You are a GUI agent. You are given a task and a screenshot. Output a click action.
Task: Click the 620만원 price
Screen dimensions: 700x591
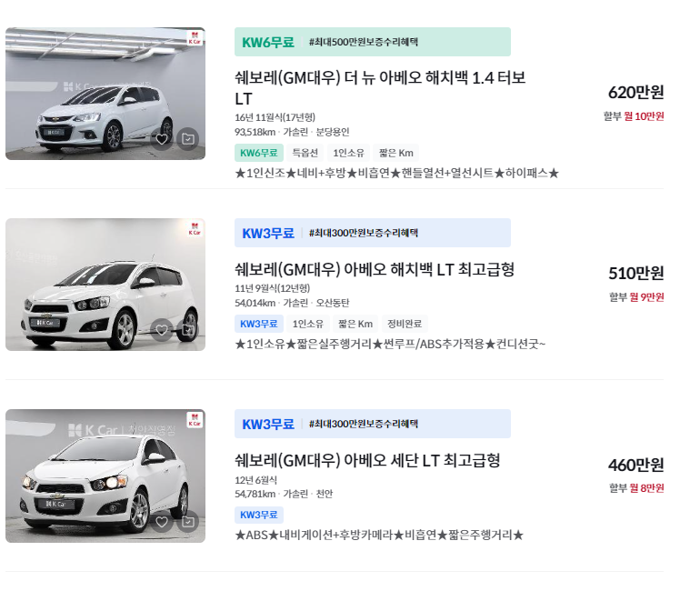635,93
